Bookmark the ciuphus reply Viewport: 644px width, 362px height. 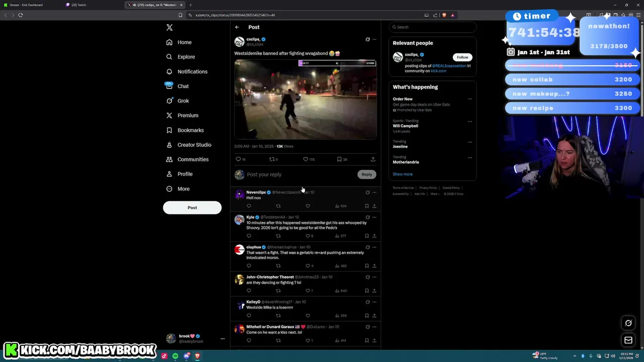click(367, 265)
